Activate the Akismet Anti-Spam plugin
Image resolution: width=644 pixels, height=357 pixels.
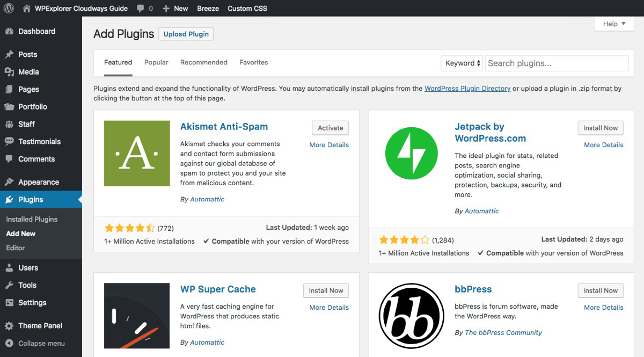[331, 128]
